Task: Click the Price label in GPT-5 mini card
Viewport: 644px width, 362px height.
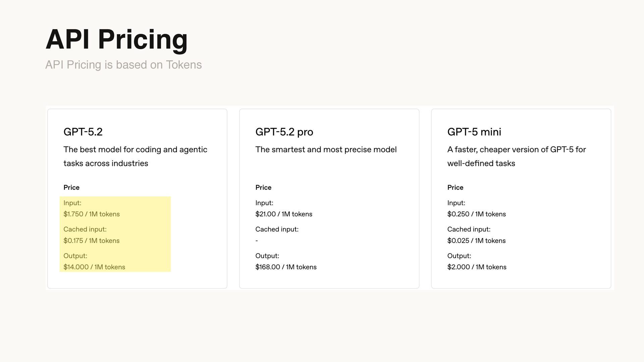Action: 455,187
